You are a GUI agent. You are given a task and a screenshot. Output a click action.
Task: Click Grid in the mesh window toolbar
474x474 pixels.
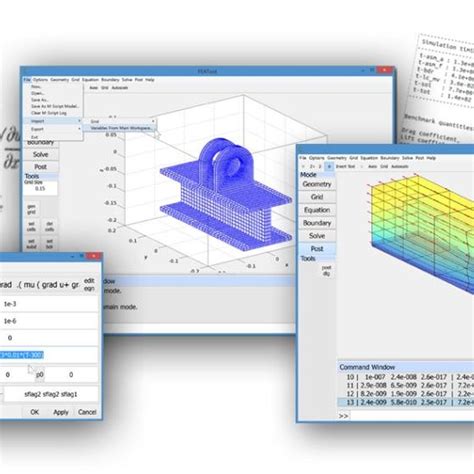105,88
